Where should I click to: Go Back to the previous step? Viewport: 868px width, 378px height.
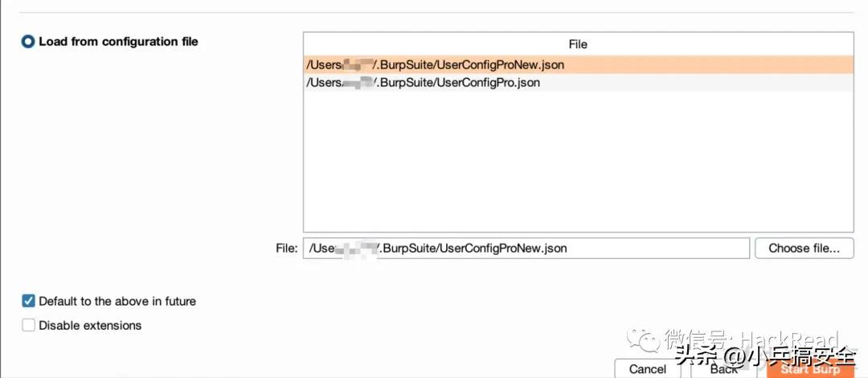tap(724, 369)
